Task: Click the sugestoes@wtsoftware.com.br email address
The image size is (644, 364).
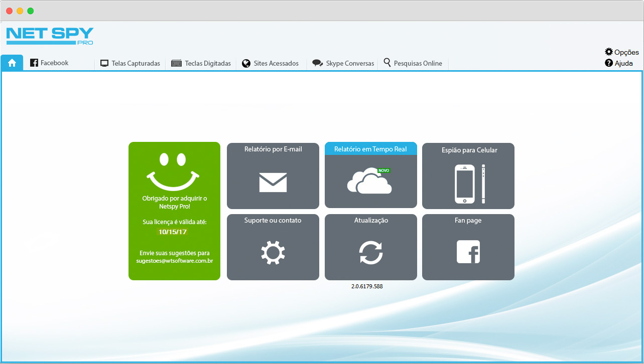Action: (x=175, y=261)
